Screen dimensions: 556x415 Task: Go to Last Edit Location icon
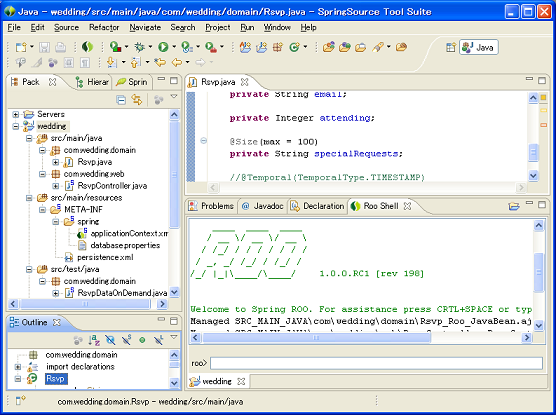(x=160, y=63)
